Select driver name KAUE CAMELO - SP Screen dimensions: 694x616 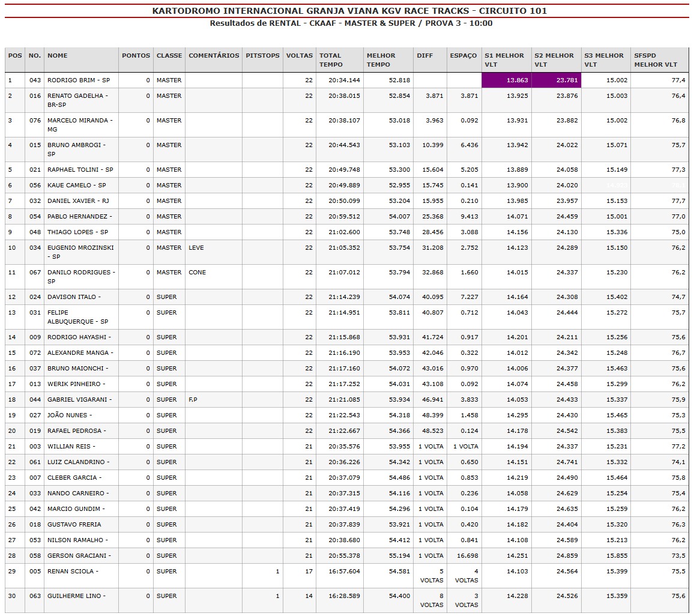click(x=76, y=186)
